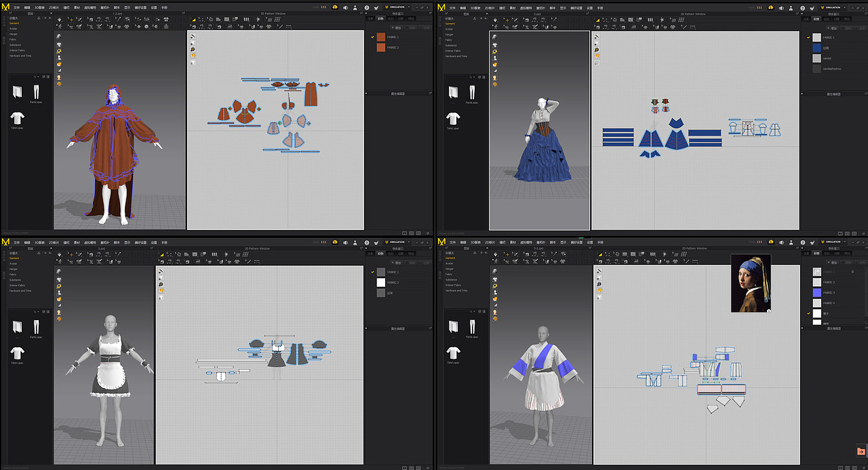
Task: Select the Select/Move tool in hooded robe window
Action: point(71,20)
